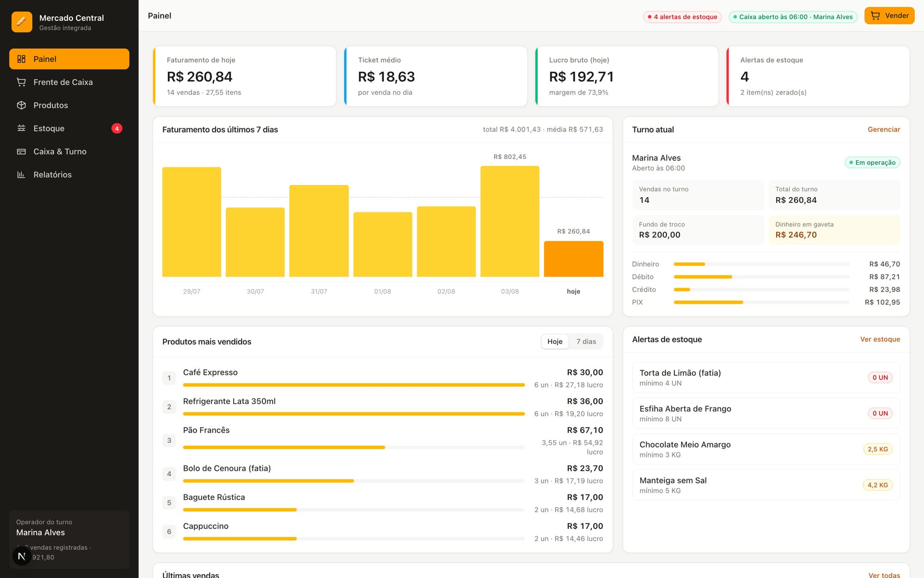
Task: Click the Caixa aberto às 06:00 status pill
Action: [x=793, y=17]
